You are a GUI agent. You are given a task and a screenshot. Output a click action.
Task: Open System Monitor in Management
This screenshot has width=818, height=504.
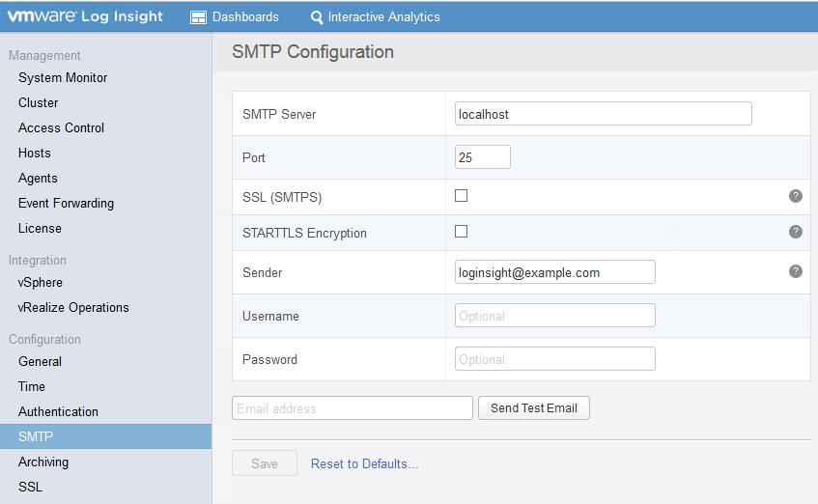[63, 78]
